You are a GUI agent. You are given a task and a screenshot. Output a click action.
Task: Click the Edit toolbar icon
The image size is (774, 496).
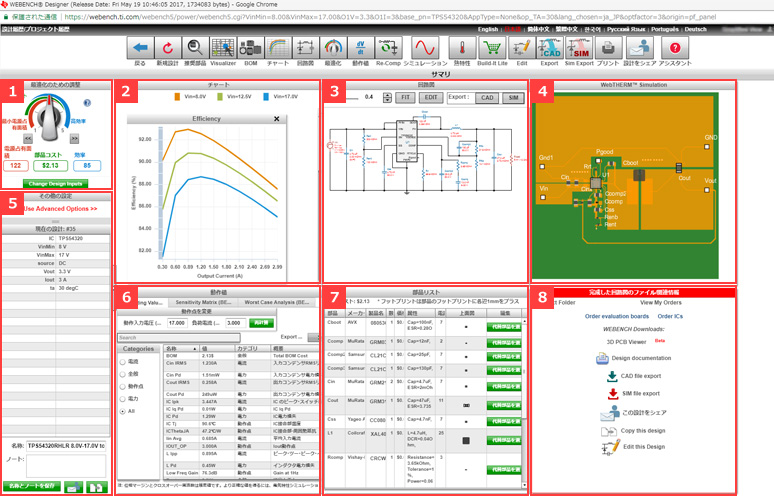click(522, 48)
